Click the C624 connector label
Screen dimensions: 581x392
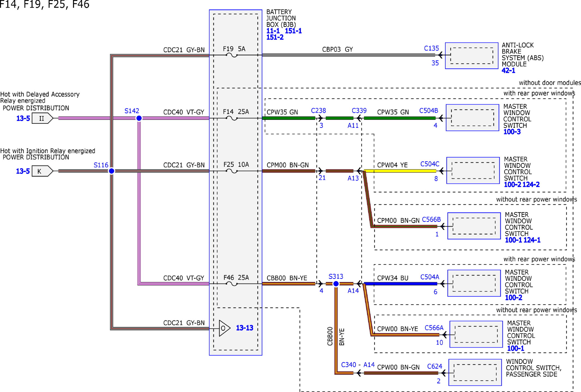click(x=435, y=366)
